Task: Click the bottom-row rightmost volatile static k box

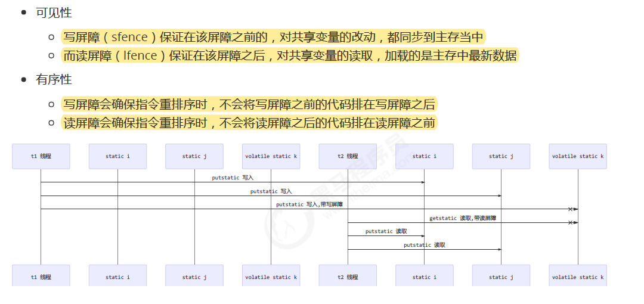Action: (x=578, y=276)
